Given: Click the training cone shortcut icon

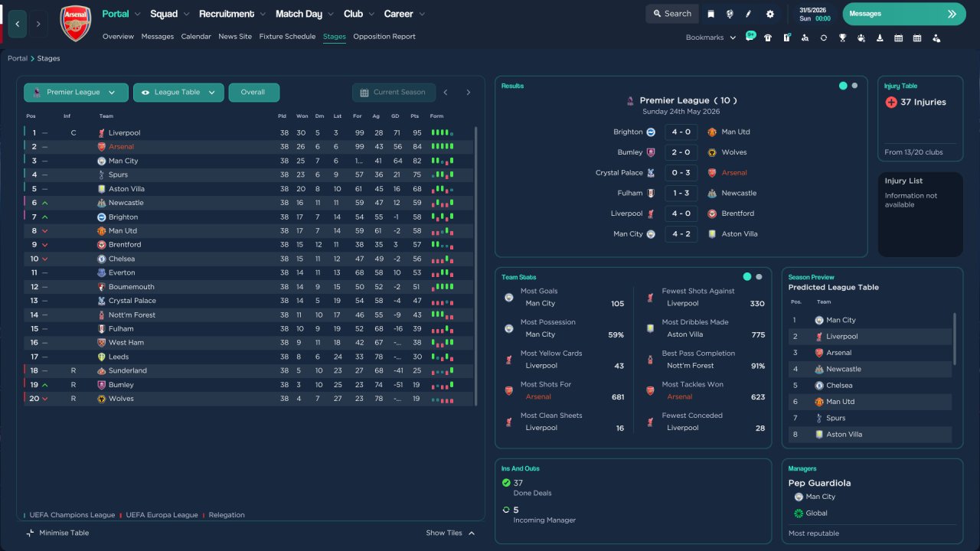Looking at the screenshot, I should coord(880,37).
